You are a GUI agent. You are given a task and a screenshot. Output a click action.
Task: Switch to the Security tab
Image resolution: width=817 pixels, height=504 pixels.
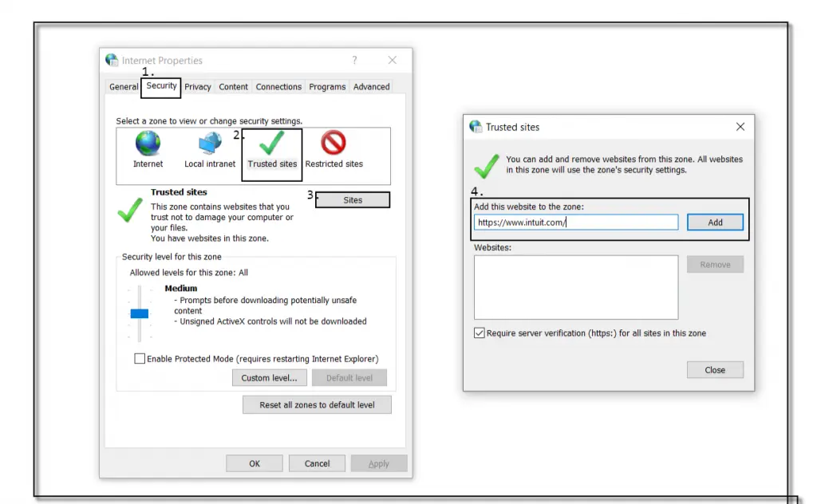161,86
